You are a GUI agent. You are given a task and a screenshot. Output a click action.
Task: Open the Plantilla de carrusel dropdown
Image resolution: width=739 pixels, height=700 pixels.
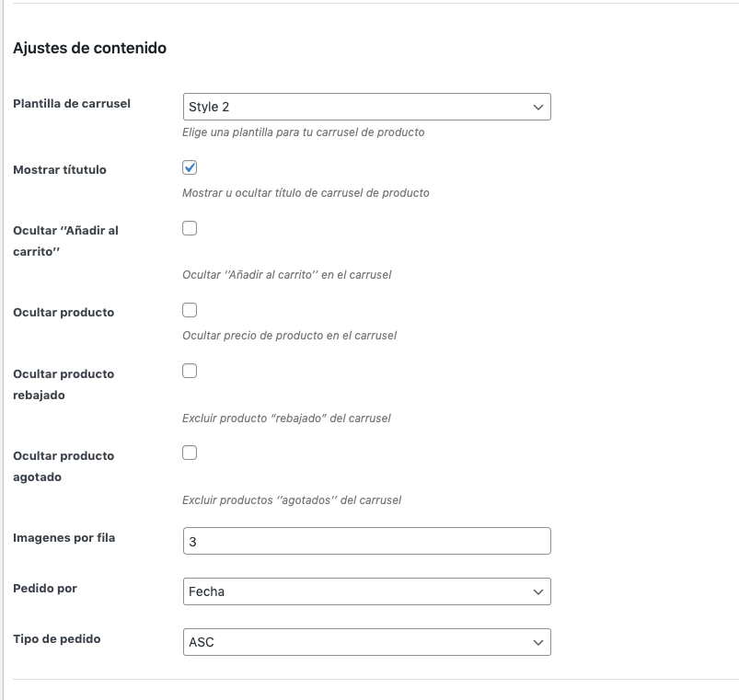click(x=366, y=107)
